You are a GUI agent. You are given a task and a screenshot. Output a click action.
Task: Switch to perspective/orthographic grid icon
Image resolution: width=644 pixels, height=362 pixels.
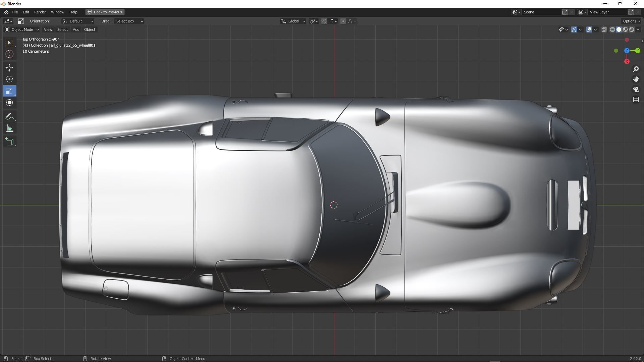pyautogui.click(x=636, y=100)
